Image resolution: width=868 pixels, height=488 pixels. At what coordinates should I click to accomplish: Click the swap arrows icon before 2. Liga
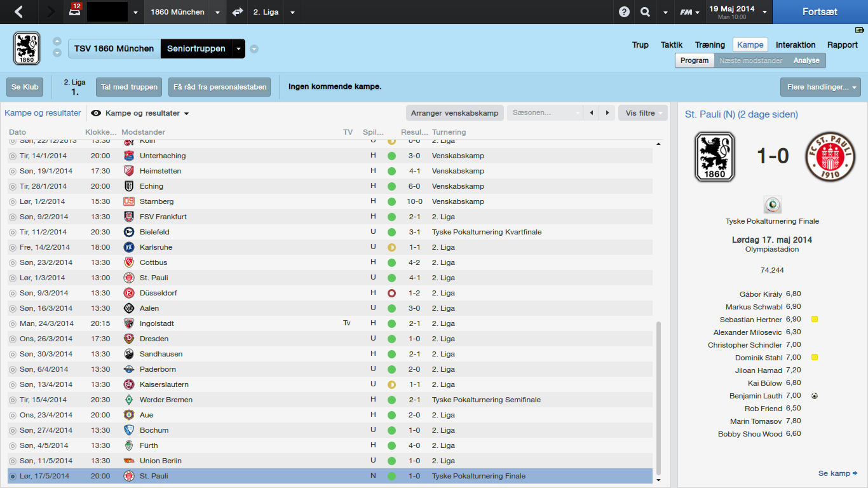coord(238,12)
